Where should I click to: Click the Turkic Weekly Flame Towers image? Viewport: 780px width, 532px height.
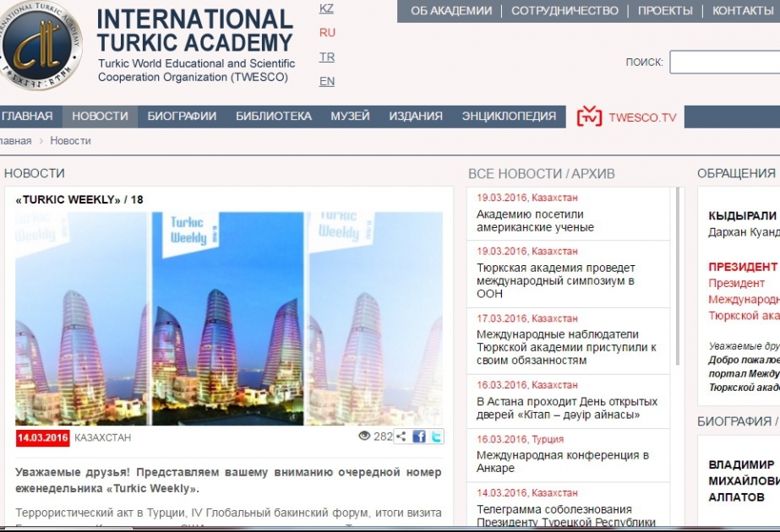click(229, 318)
